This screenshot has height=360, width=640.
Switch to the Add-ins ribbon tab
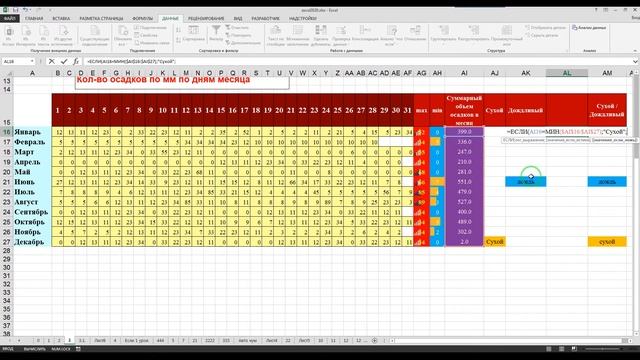pos(303,18)
